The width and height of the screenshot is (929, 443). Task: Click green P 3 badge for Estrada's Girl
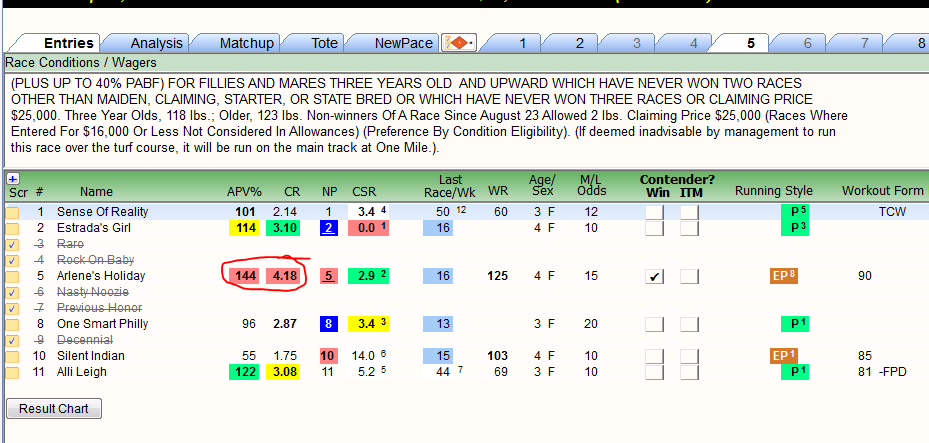[x=795, y=227]
